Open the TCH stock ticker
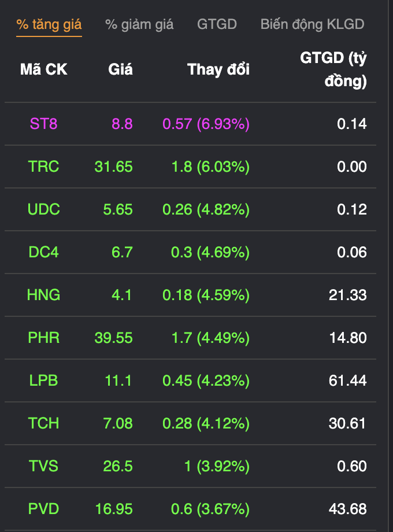Image resolution: width=393 pixels, height=532 pixels. tap(44, 423)
